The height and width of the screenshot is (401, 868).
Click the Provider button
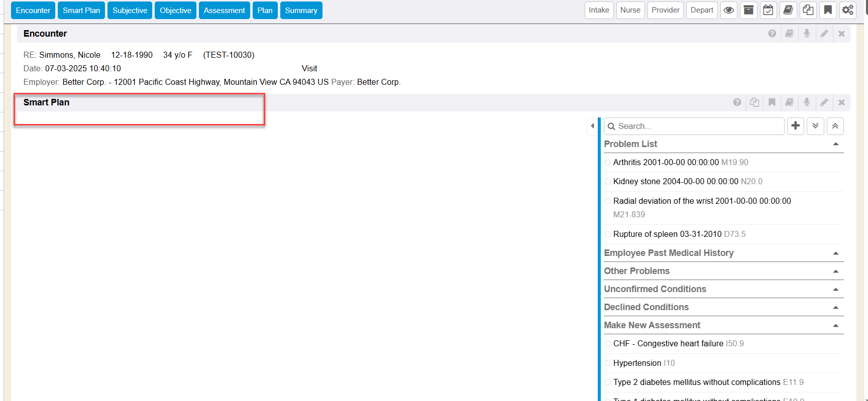point(665,10)
